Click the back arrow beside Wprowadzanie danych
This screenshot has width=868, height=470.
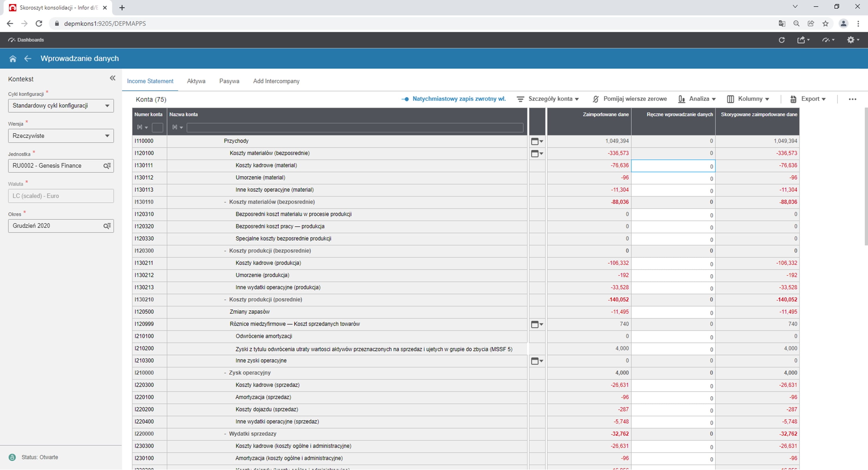pos(27,59)
